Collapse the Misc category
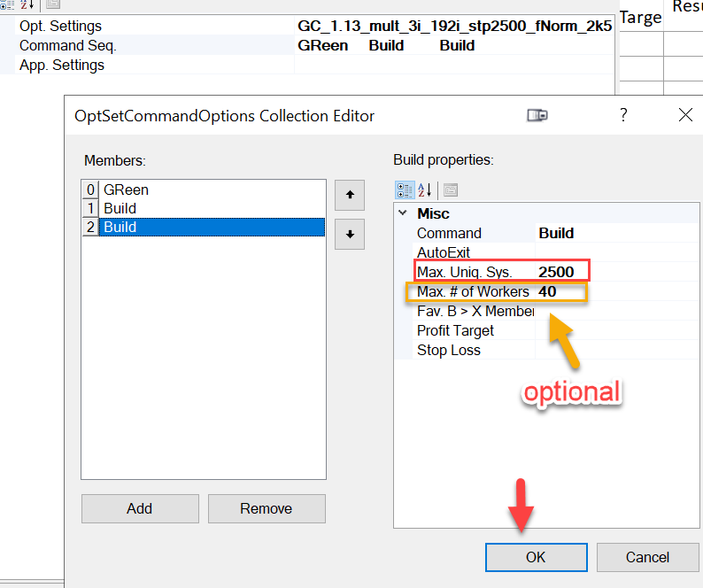The width and height of the screenshot is (703, 588). pyautogui.click(x=403, y=213)
